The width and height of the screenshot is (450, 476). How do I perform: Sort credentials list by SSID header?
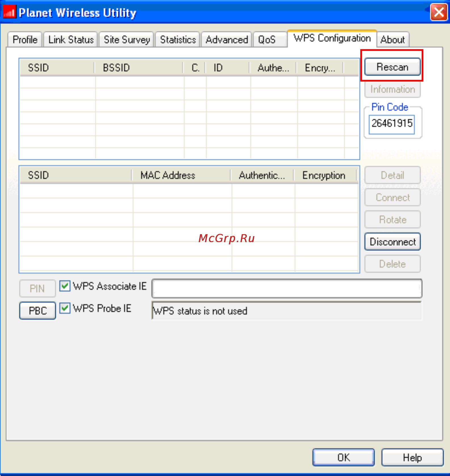pyautogui.click(x=76, y=175)
